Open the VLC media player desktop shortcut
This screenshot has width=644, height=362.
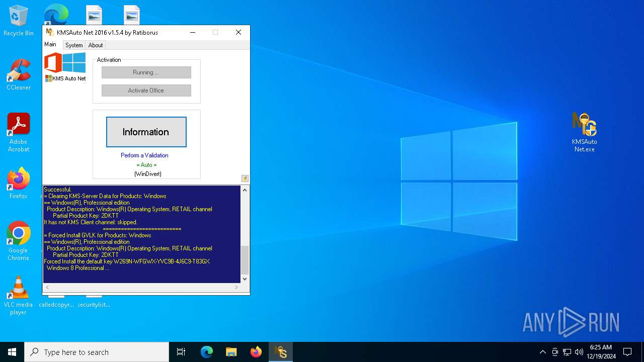[19, 296]
